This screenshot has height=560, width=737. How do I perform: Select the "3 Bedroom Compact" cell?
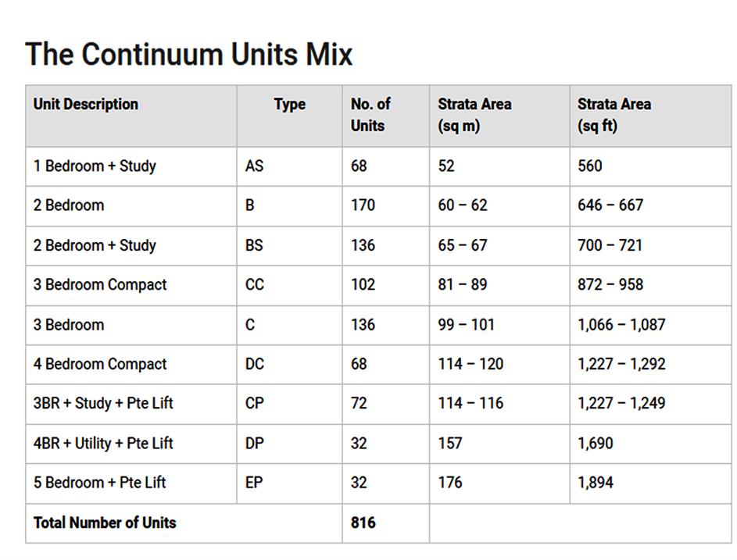tap(100, 285)
